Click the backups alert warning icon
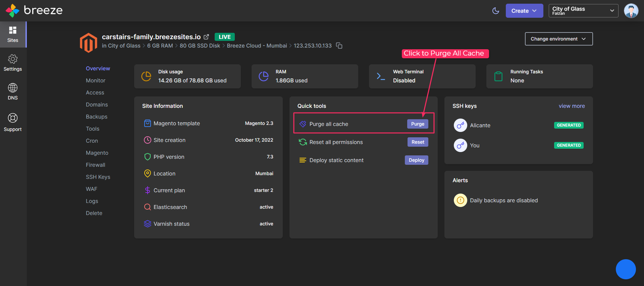 (460, 200)
